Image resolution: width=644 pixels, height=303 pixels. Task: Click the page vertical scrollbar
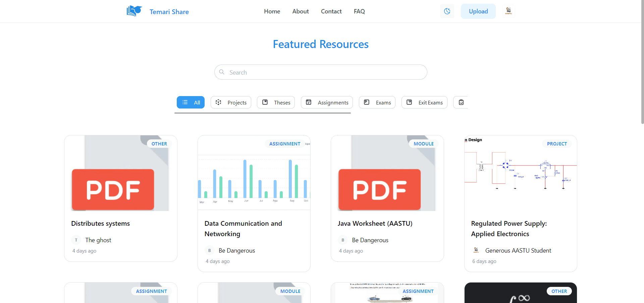point(642,62)
